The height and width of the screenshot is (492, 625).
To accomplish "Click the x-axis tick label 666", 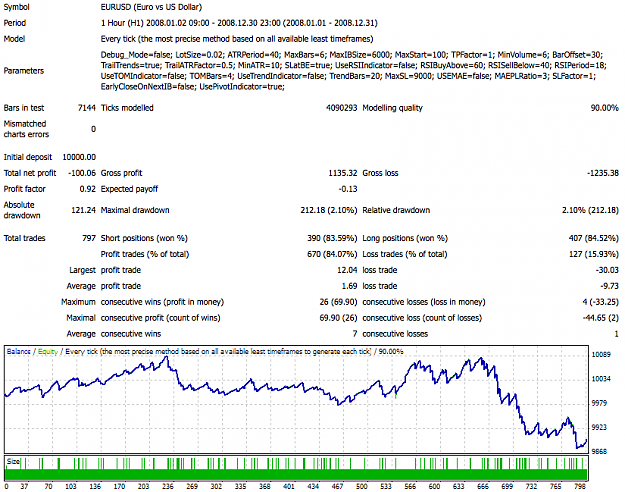I will click(483, 486).
